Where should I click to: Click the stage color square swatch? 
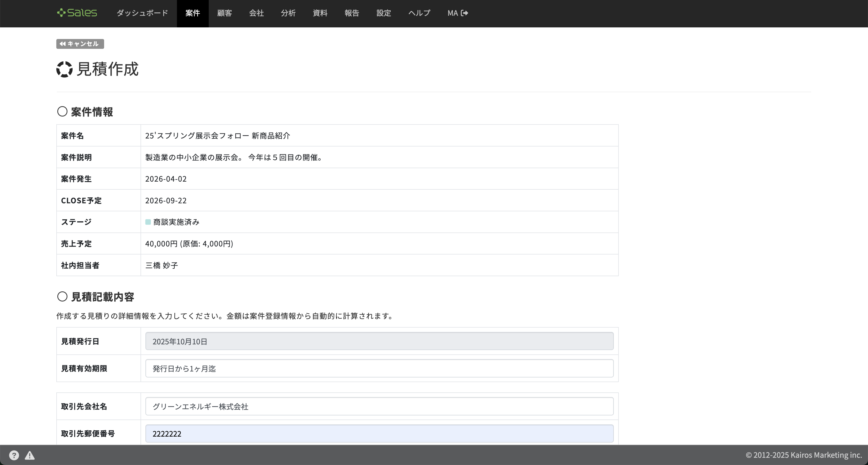click(x=148, y=222)
